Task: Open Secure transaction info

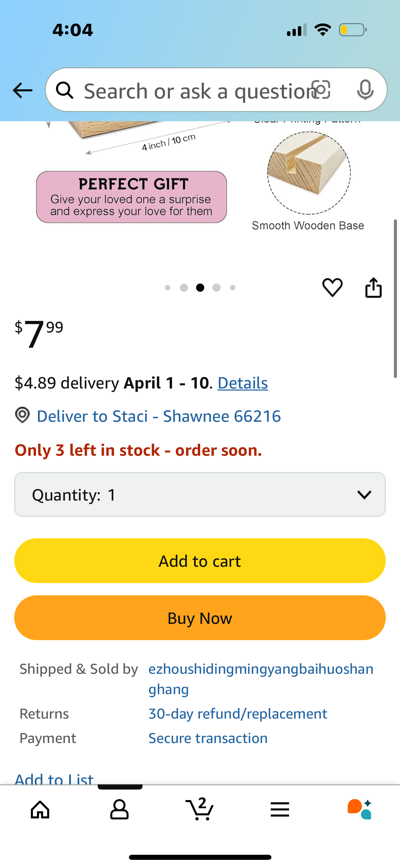Action: pos(208,738)
